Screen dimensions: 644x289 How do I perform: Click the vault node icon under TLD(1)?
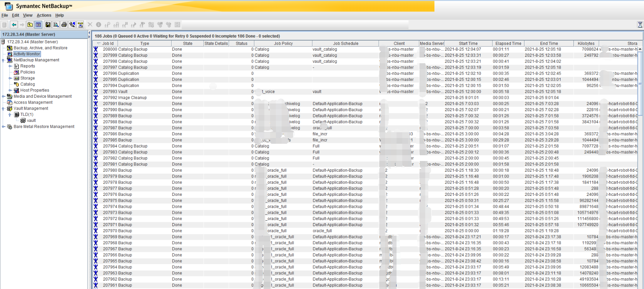click(23, 120)
